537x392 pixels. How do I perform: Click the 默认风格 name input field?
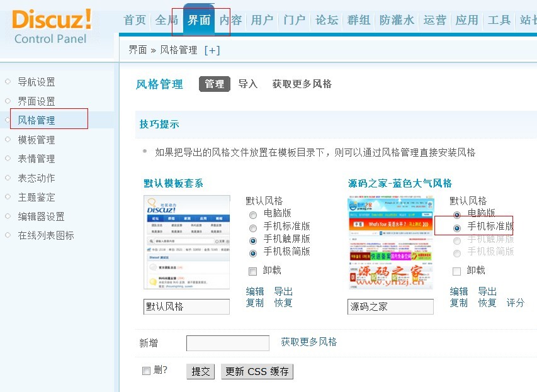click(186, 306)
